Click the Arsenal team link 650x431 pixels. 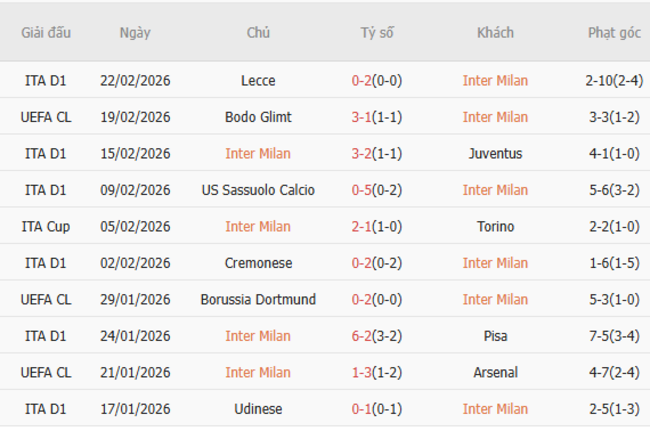point(495,373)
